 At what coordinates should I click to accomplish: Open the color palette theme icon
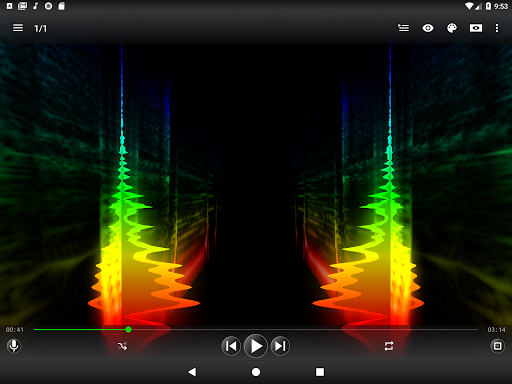pos(452,28)
